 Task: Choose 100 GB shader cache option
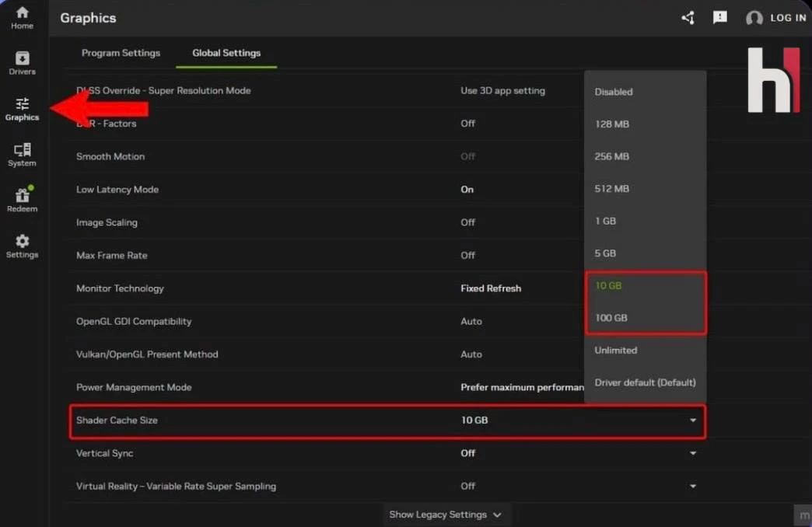[611, 318]
